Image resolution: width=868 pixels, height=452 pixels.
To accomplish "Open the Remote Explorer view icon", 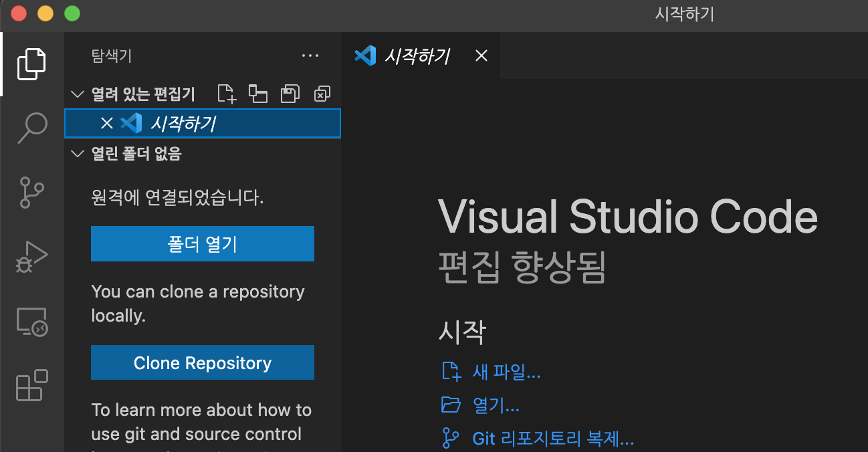I will click(x=31, y=322).
